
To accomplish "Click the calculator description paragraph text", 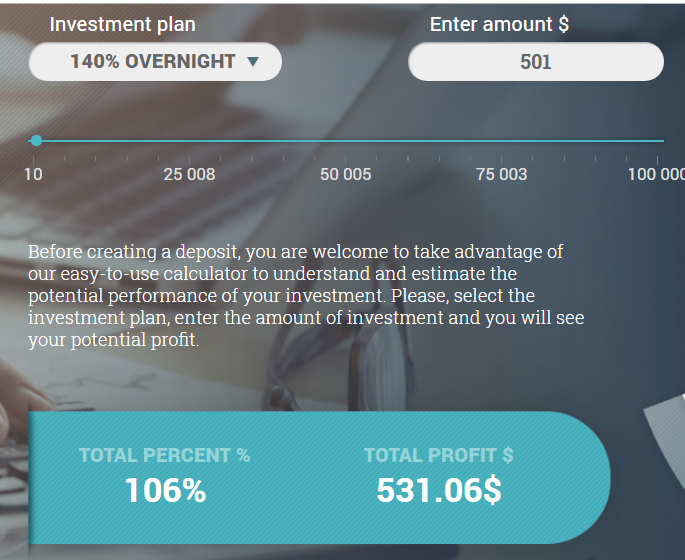I will click(x=300, y=296).
